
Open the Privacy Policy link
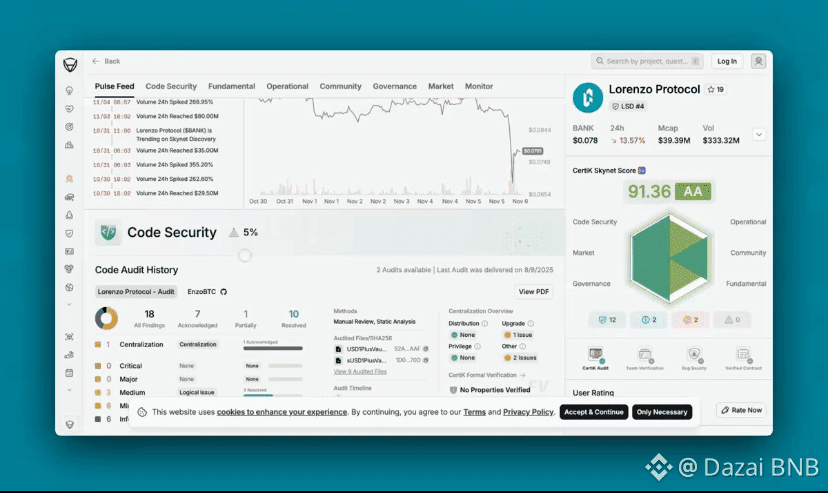coord(528,412)
